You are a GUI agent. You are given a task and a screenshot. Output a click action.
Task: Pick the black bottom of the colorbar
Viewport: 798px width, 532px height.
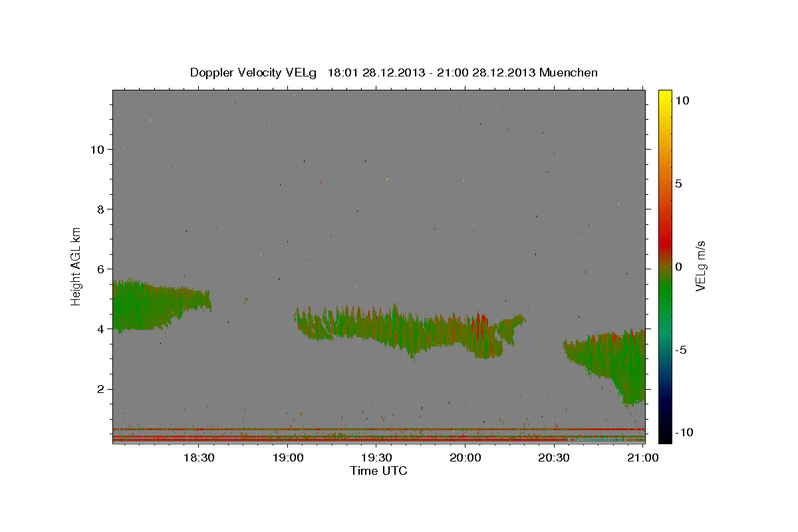pyautogui.click(x=665, y=436)
